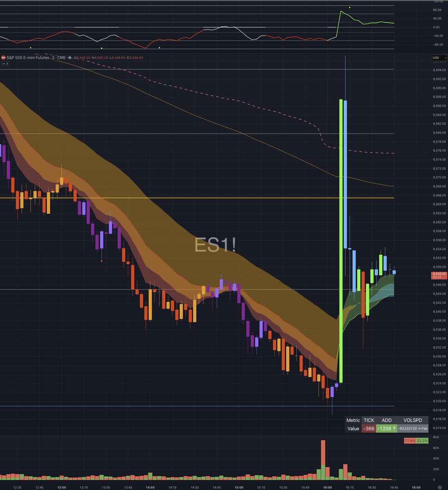The image size is (448, 490).
Task: Click the VOLSPD value -92233720 Flat
Action: click(413, 428)
